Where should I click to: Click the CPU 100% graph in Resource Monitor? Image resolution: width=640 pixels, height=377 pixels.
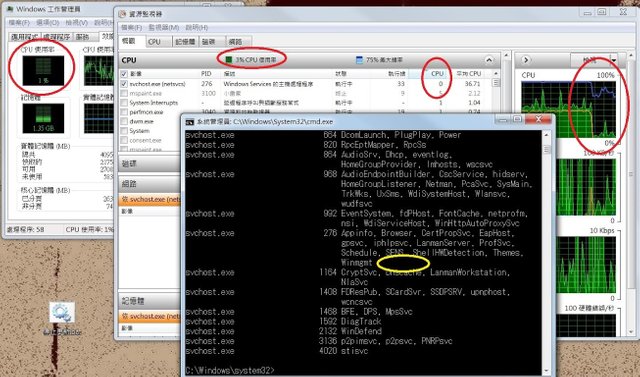[x=569, y=109]
